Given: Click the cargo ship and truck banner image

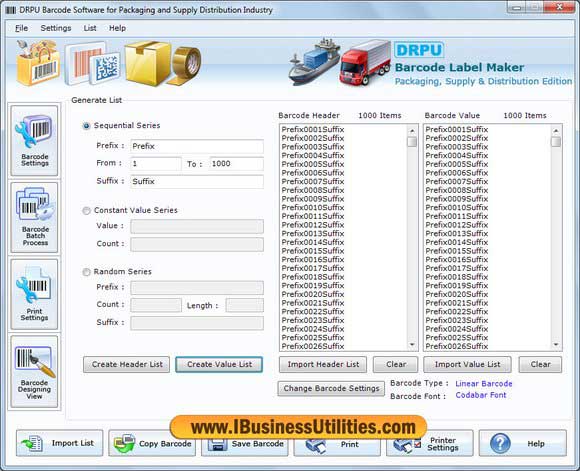Looking at the screenshot, I should click(340, 62).
